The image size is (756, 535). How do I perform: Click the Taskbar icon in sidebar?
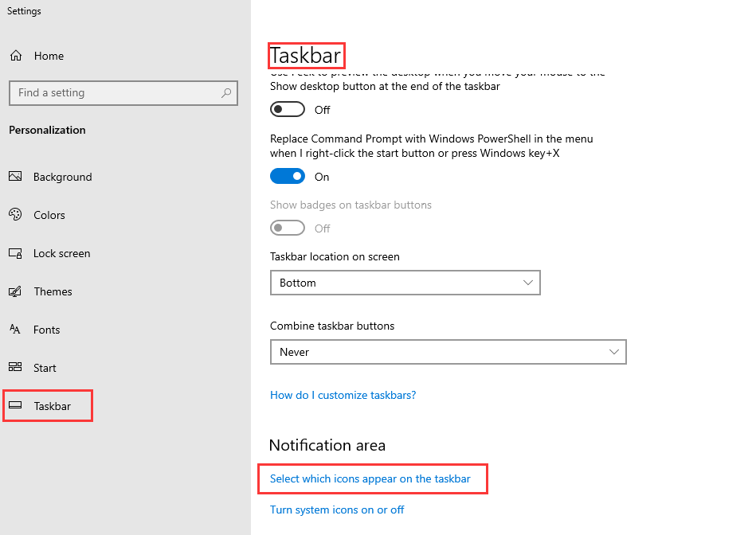click(15, 405)
